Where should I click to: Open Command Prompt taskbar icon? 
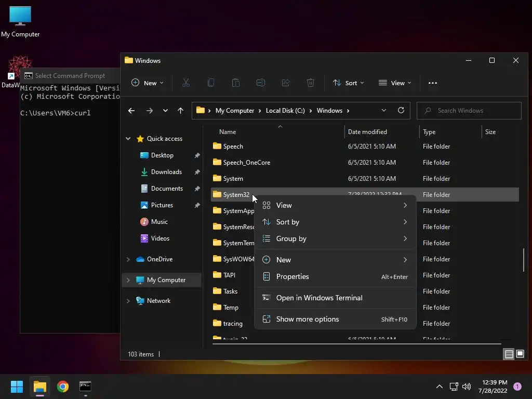click(85, 387)
